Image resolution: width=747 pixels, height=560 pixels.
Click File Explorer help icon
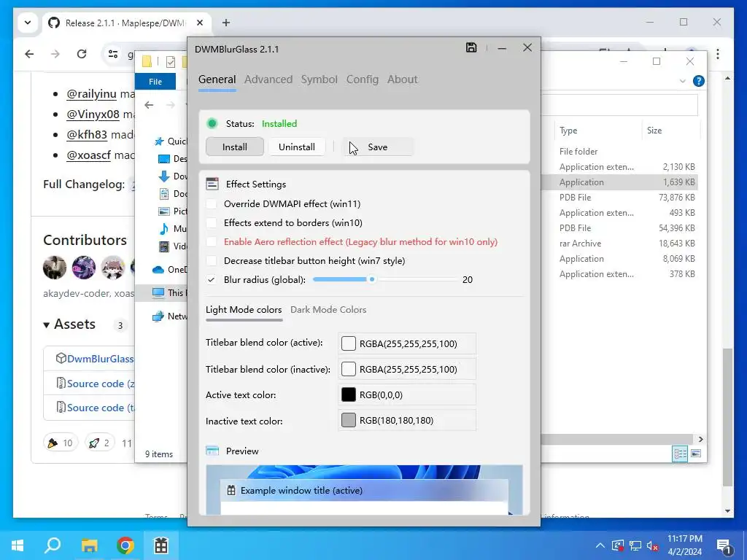pos(698,81)
